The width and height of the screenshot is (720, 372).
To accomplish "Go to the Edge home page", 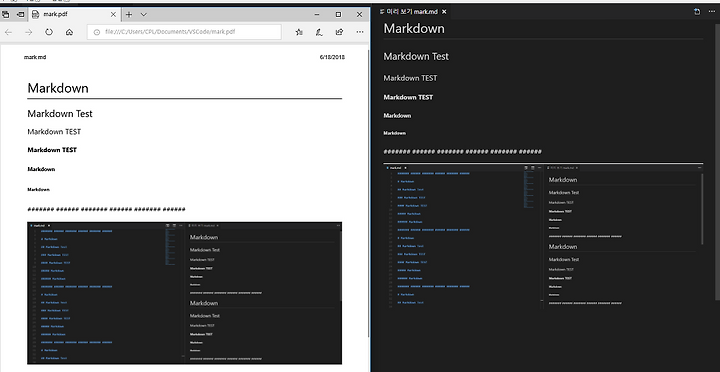I will click(x=69, y=32).
